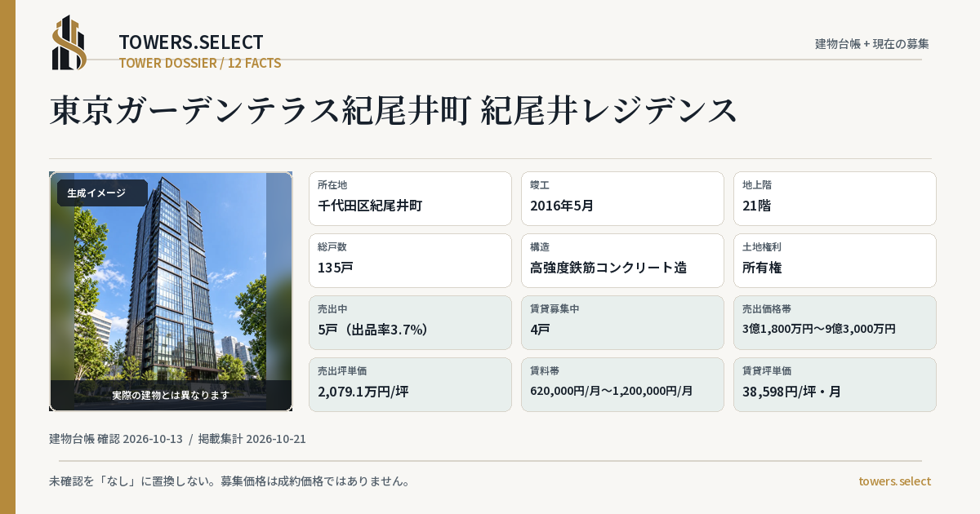Click the Towers.Select building logo icon

(69, 42)
